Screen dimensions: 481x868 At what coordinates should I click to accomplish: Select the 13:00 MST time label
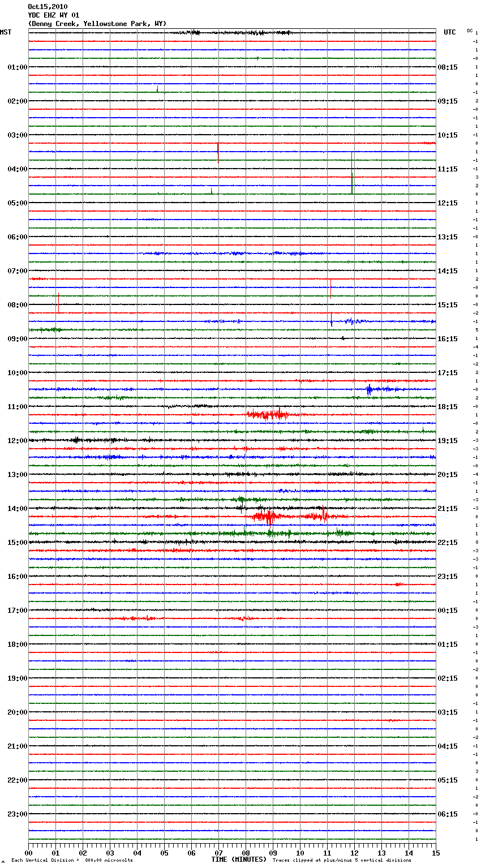pos(18,475)
